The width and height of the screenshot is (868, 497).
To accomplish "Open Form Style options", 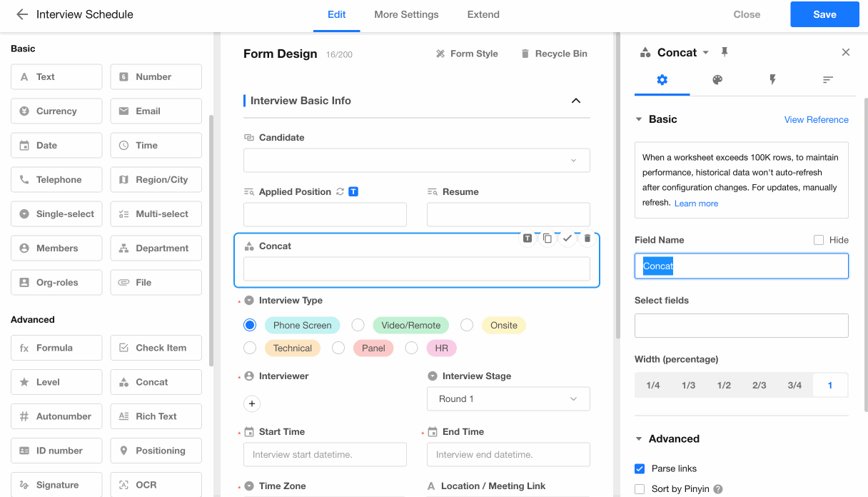I will (467, 54).
